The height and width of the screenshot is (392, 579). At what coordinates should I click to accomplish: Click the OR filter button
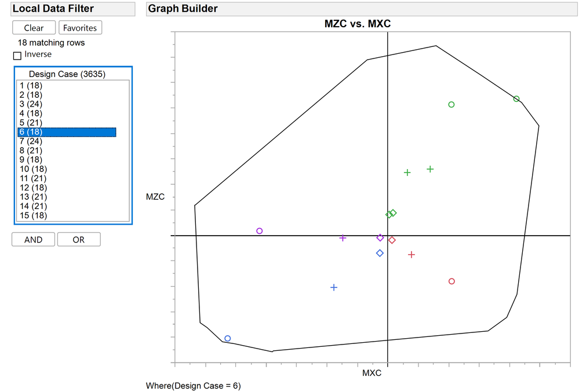tap(79, 239)
